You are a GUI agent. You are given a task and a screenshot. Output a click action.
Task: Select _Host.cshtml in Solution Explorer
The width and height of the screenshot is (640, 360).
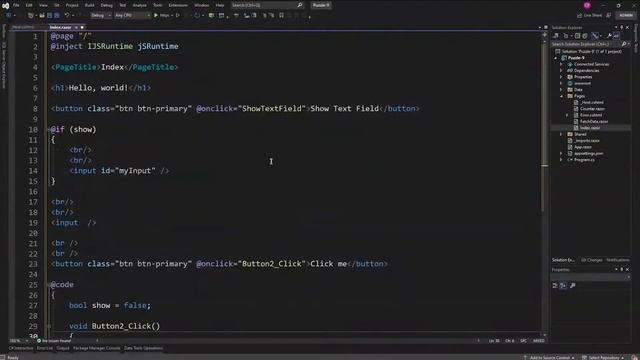click(592, 102)
